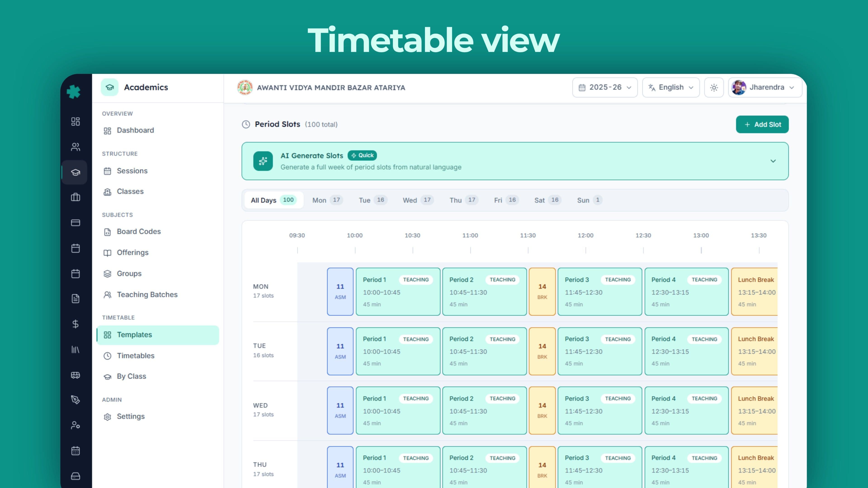Click Thursday's Lunch Break slot
The height and width of the screenshot is (488, 868).
click(x=755, y=467)
